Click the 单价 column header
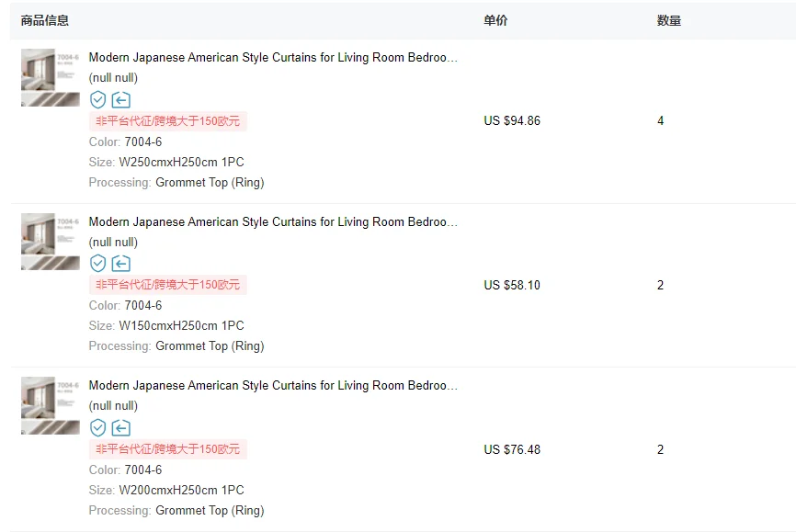Screen dimensions: 796x532 tap(495, 20)
